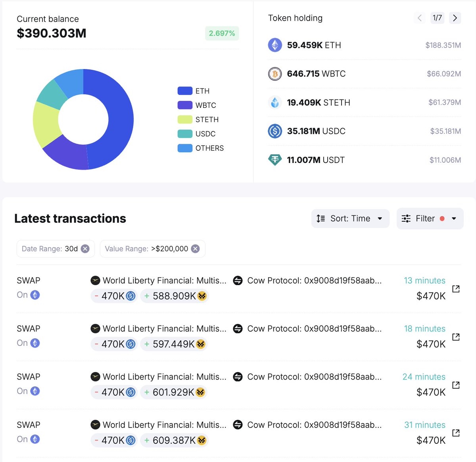Open external link for 13 minutes swap
Image resolution: width=476 pixels, height=462 pixels.
[x=456, y=289]
